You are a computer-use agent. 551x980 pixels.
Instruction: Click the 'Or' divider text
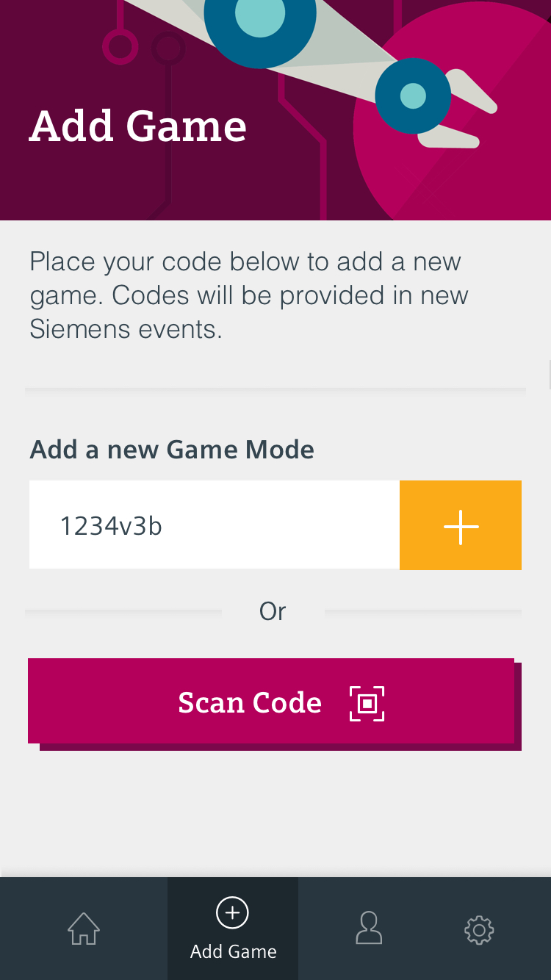[273, 611]
